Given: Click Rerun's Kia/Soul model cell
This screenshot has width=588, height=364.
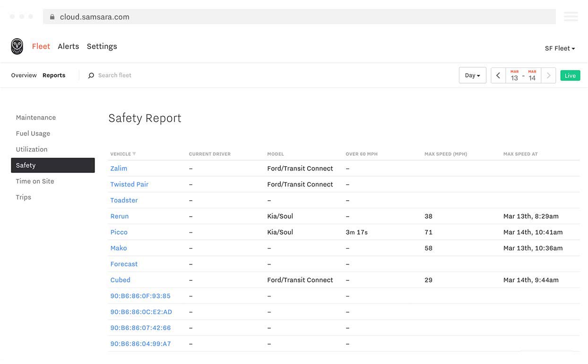Looking at the screenshot, I should pos(280,216).
